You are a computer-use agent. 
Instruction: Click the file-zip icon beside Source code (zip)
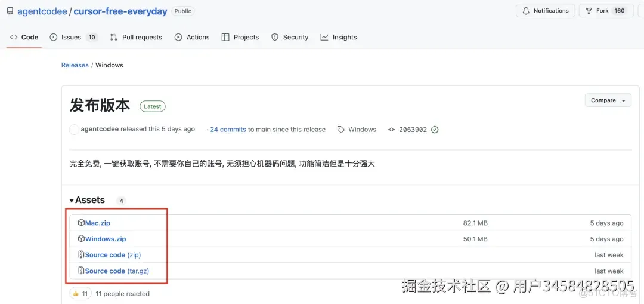tap(81, 254)
